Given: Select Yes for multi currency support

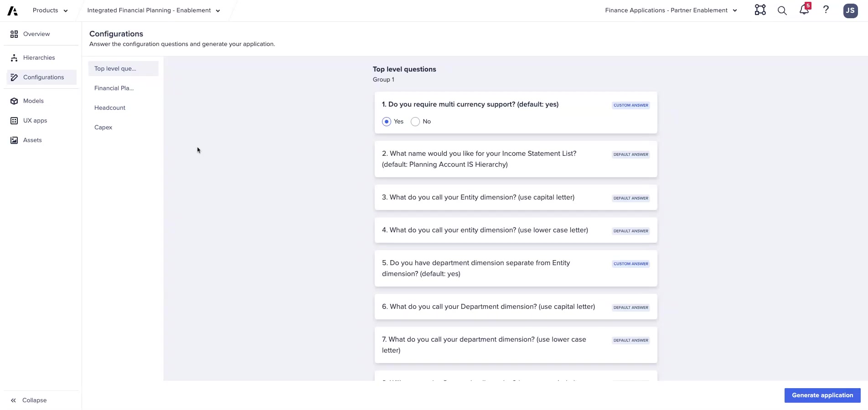Looking at the screenshot, I should coord(386,122).
